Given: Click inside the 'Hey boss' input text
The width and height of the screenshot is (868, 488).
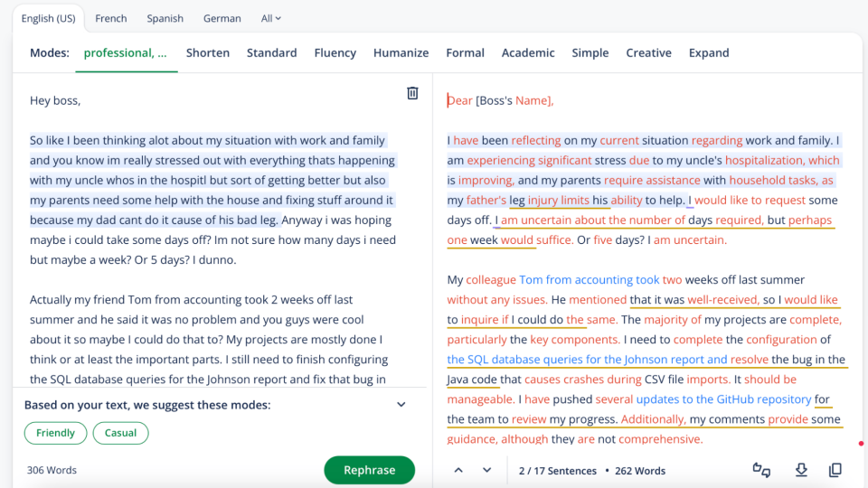Looking at the screenshot, I should click(55, 100).
